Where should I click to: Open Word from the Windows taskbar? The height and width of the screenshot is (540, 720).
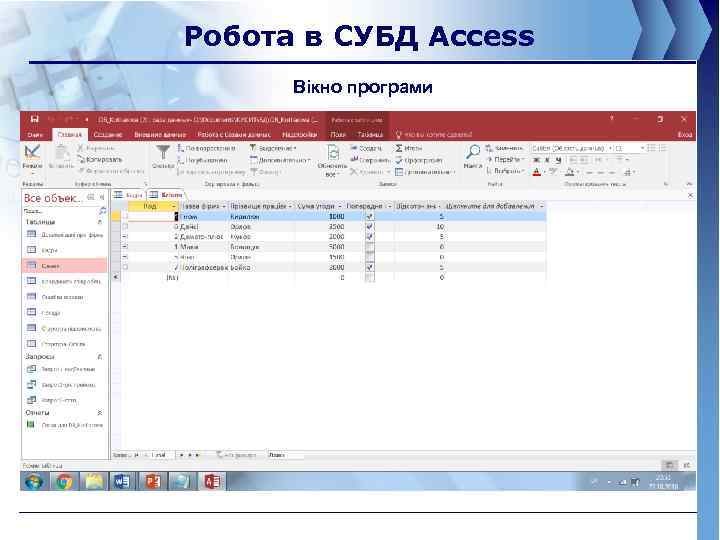(122, 481)
